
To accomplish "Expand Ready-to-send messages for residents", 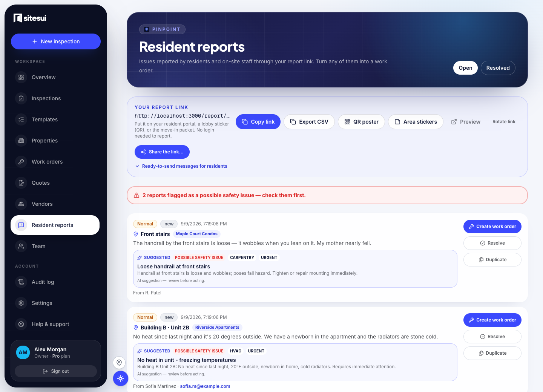I will 181,166.
